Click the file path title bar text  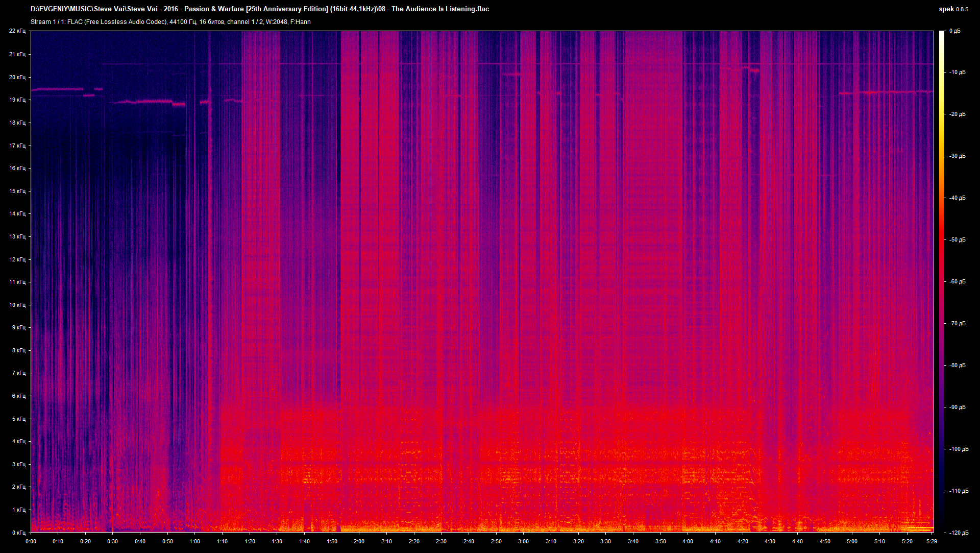[153, 9]
